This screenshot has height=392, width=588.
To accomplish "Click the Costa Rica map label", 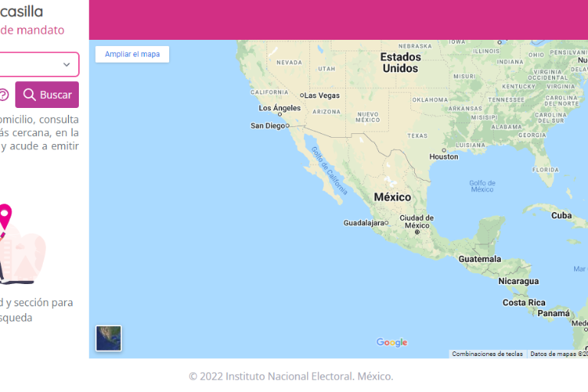I will click(524, 302).
